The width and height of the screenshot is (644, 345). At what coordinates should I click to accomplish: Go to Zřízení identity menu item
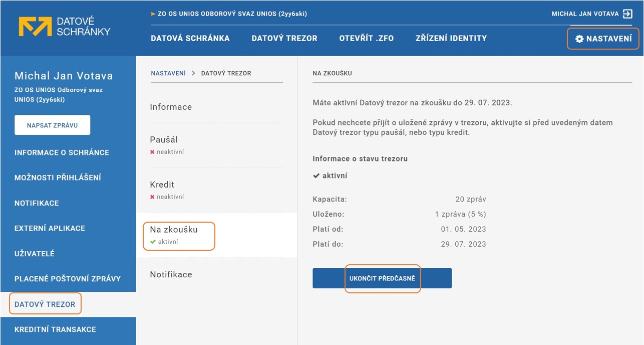[x=451, y=38]
